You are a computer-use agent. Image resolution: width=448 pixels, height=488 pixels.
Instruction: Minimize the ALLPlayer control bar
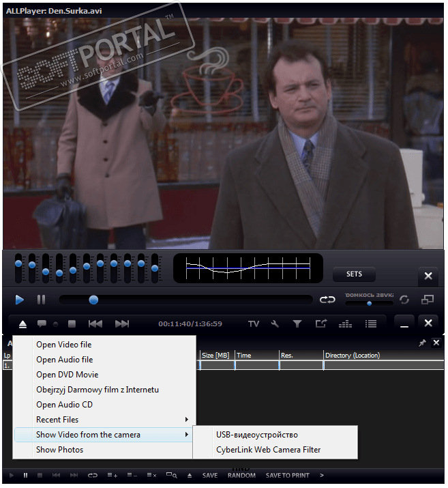[406, 325]
